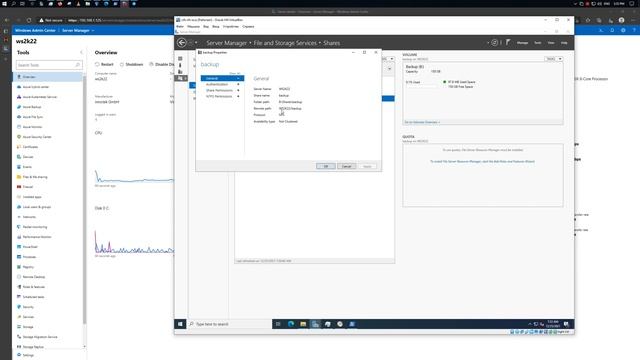Image resolution: width=640 pixels, height=360 pixels.
Task: Click Restart in Admin Center Overview
Action: click(104, 64)
